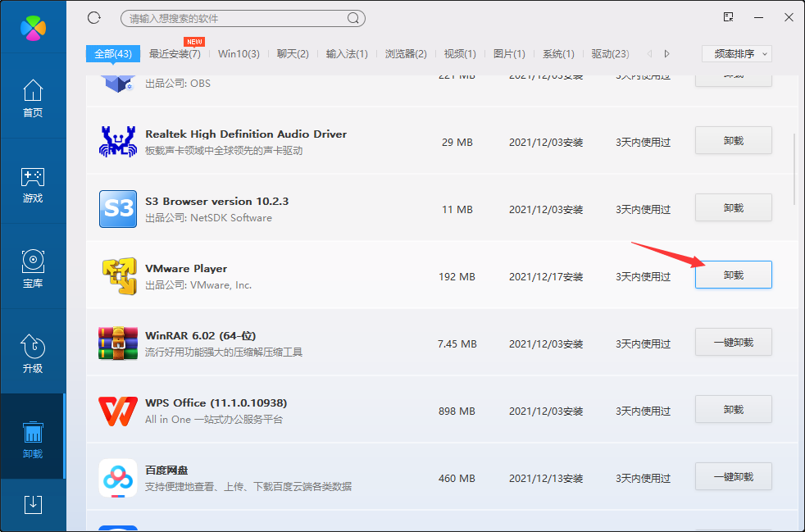
Task: Switch to the 最近安装(7) tab
Action: 175,53
